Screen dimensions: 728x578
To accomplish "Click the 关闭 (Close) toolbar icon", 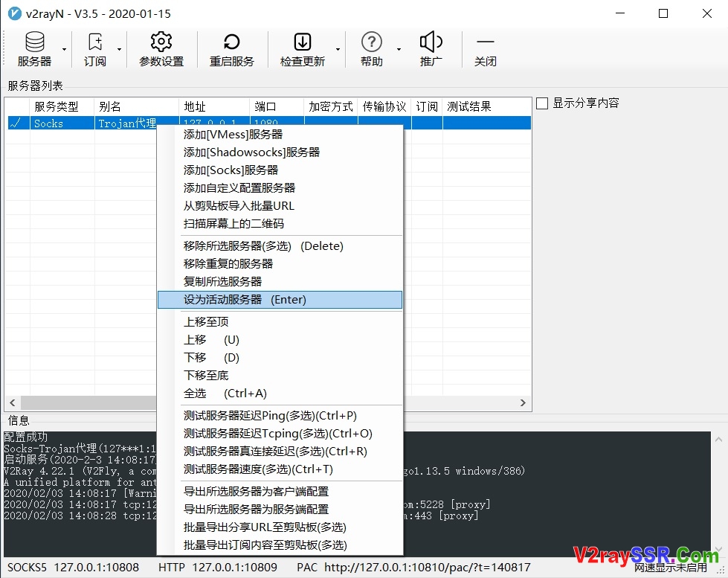I will [x=485, y=47].
